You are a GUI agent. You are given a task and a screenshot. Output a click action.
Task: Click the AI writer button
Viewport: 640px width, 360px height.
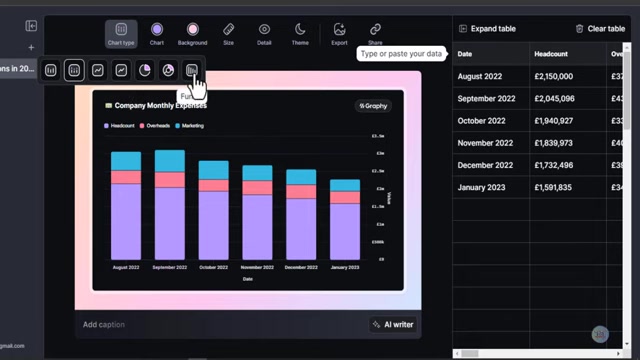[x=393, y=324]
